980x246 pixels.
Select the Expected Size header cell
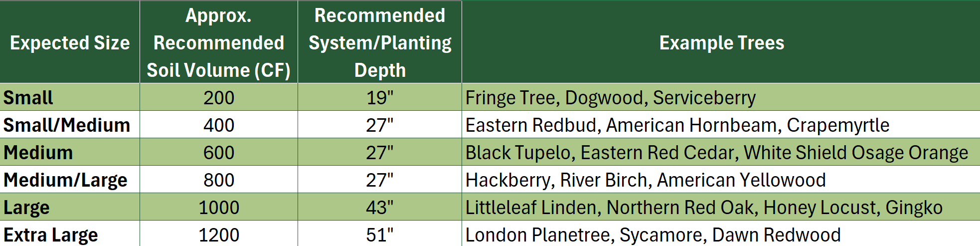coord(70,42)
